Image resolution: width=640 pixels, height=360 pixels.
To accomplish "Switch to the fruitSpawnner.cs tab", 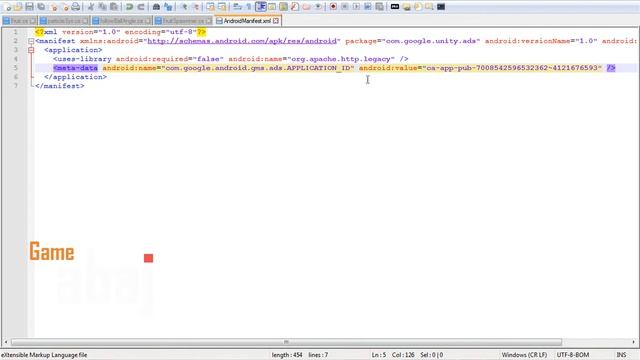I will (x=183, y=20).
